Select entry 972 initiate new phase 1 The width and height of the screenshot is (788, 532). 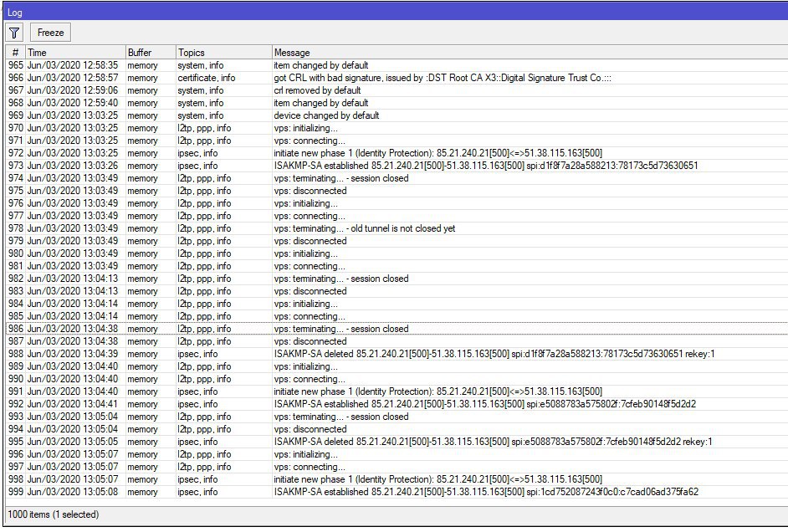tap(397, 153)
